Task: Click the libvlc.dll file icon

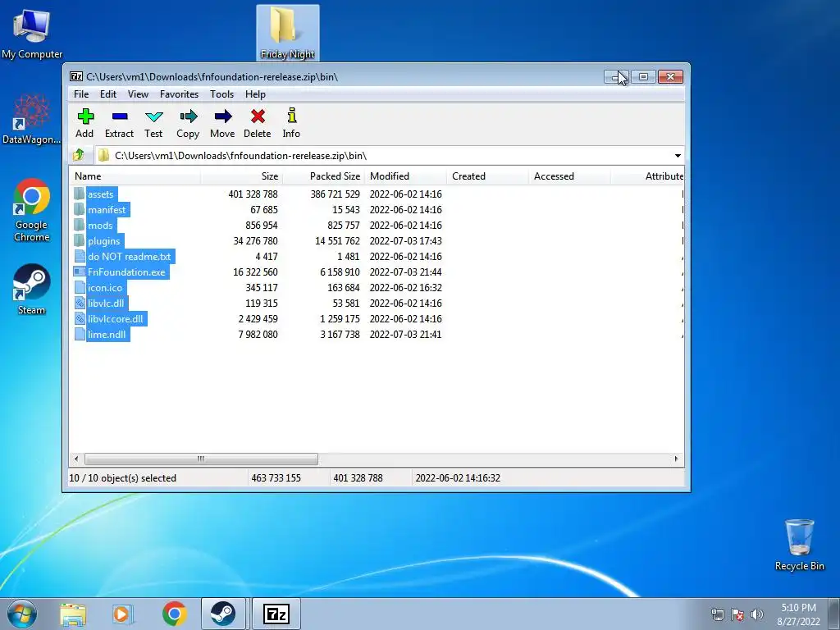Action: tap(80, 304)
